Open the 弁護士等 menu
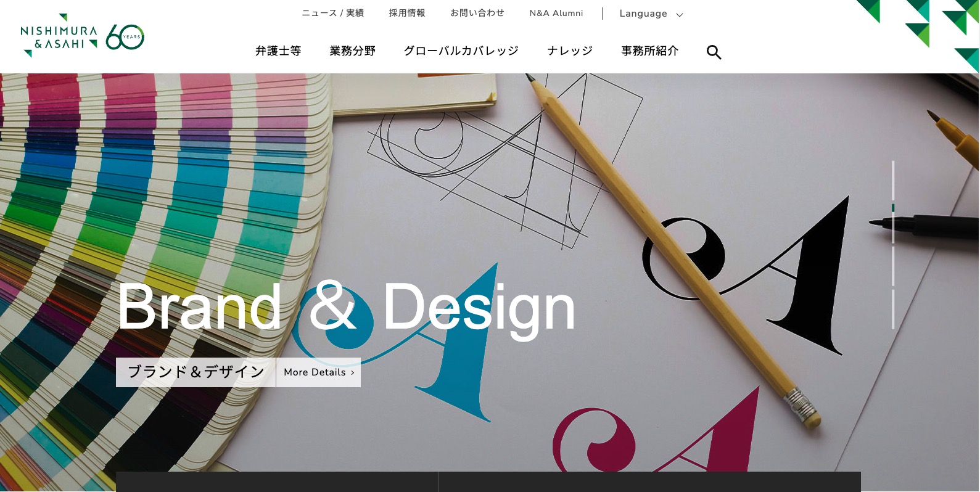This screenshot has width=980, height=492. 278,51
